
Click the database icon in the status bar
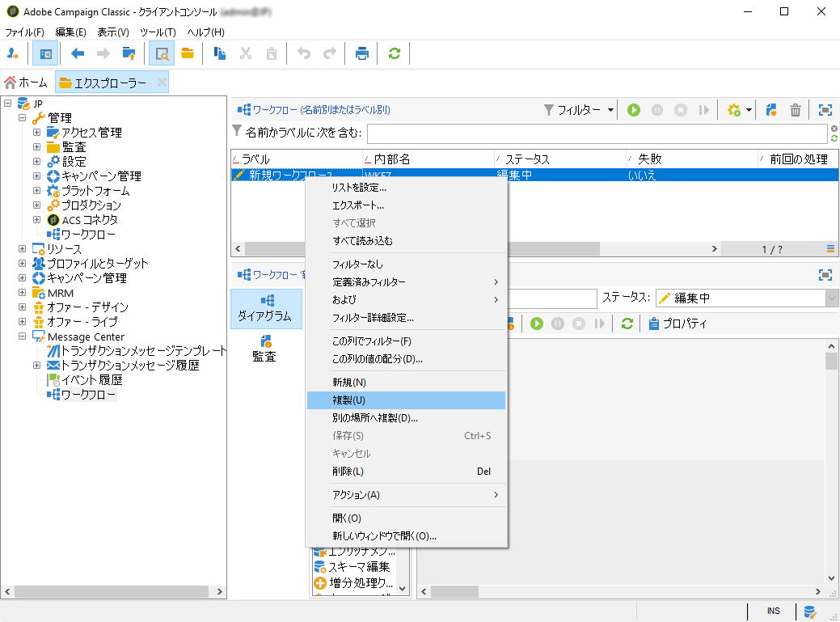click(809, 611)
